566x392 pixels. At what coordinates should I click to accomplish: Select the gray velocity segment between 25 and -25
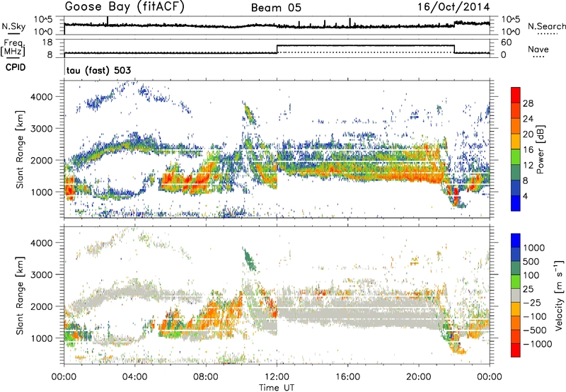point(516,295)
